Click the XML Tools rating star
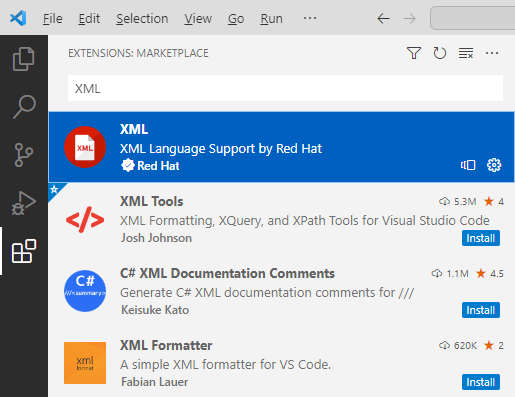Viewport: 515px width, 397px height. [x=489, y=201]
